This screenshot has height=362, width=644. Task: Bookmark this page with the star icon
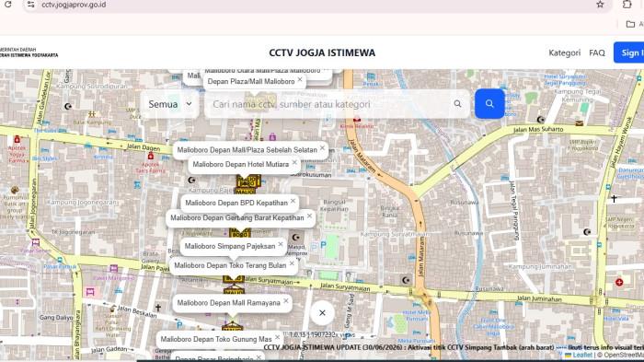click(600, 5)
